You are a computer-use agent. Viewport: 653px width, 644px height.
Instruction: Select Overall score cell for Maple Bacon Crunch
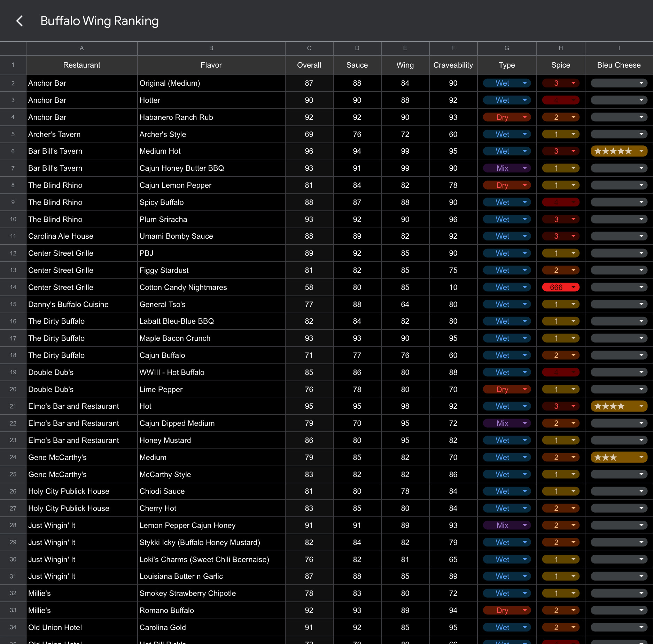(309, 338)
